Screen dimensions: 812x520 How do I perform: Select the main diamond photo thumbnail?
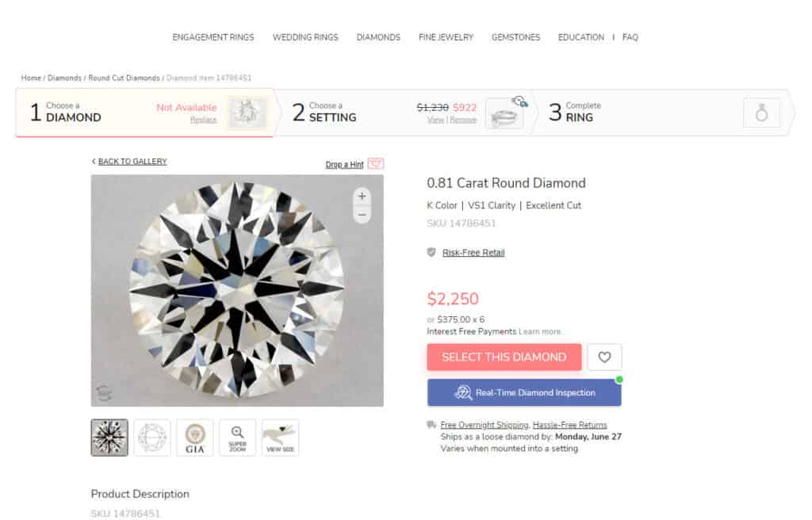pyautogui.click(x=109, y=437)
